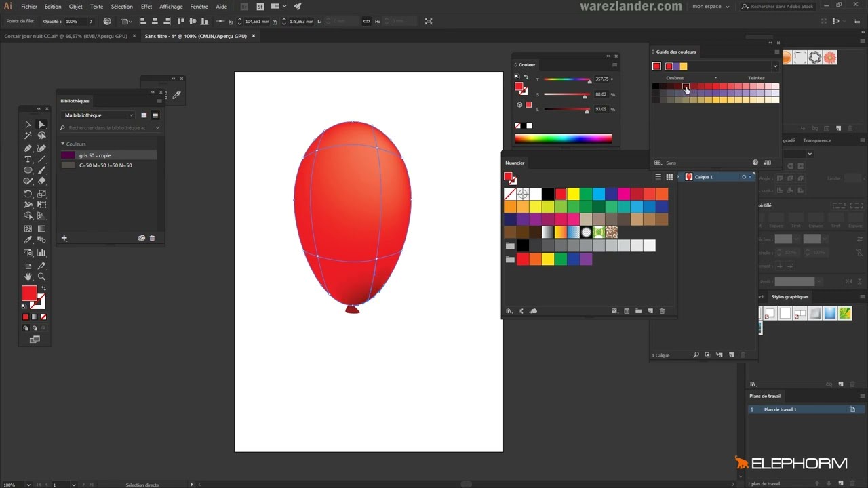Select the Column Graph tool
868x488 pixels.
pos(41,253)
